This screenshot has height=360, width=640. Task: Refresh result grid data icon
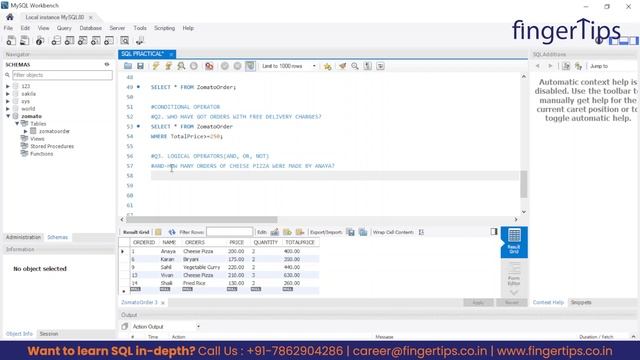coord(172,232)
